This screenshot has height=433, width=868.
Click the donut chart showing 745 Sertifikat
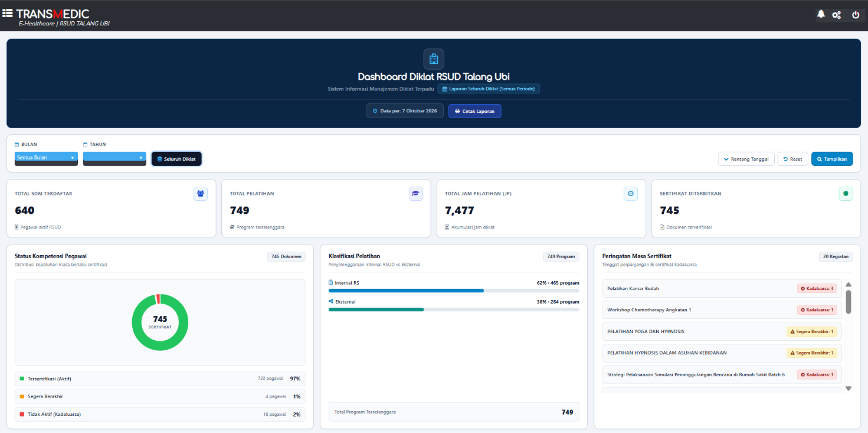(160, 322)
